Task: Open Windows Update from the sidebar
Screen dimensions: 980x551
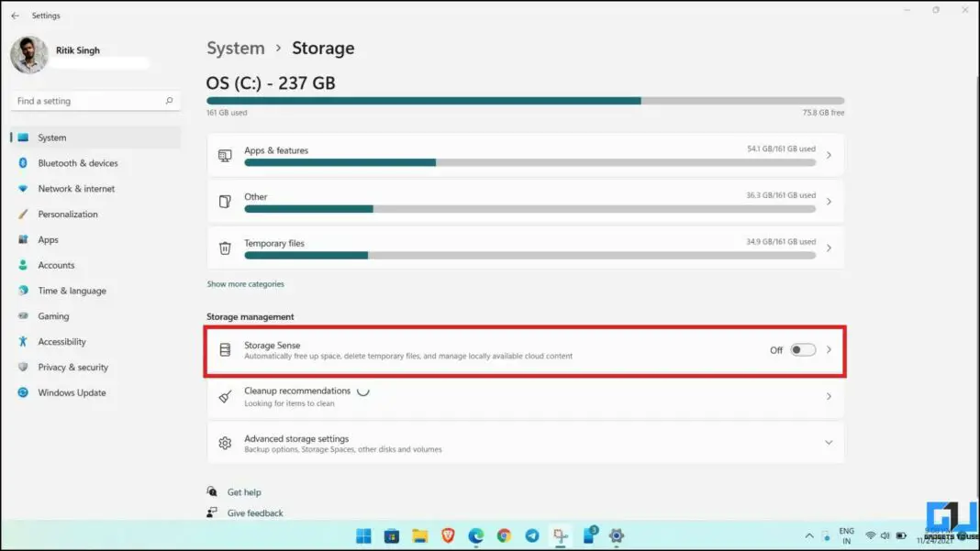Action: click(x=69, y=392)
